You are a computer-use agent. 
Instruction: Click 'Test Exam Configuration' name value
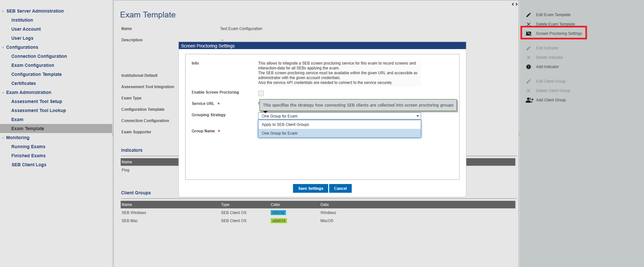coord(241,29)
